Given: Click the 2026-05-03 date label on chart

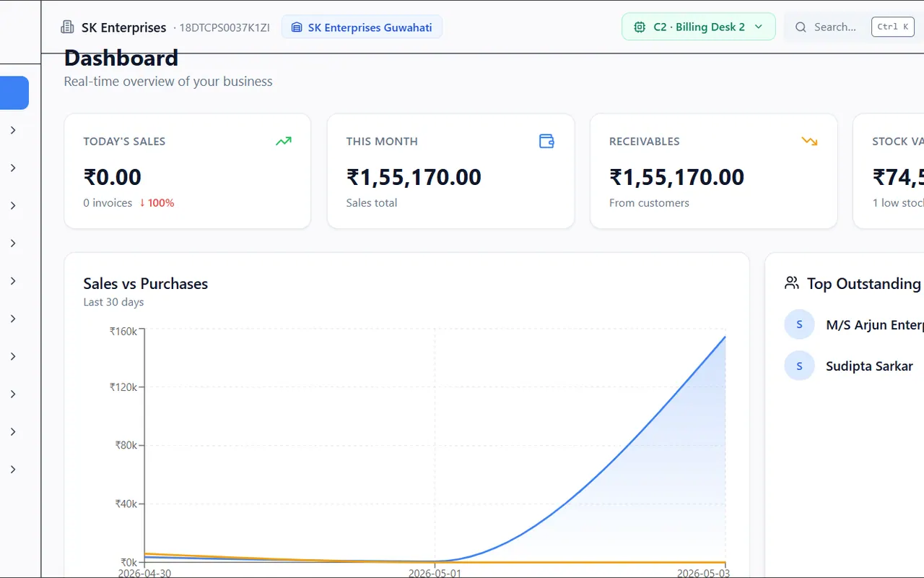Looking at the screenshot, I should coord(703,573).
